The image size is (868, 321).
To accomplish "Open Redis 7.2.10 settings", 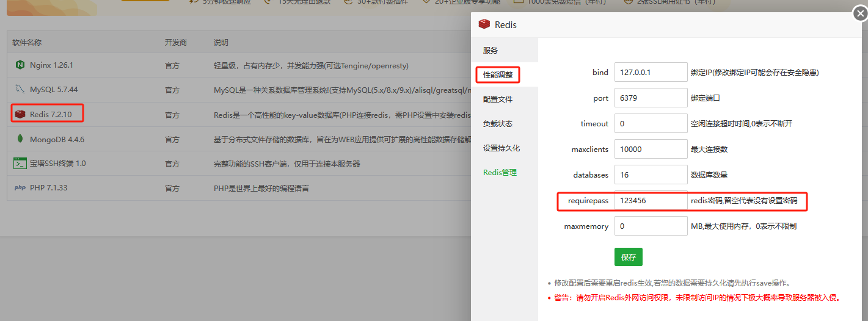I will 51,114.
